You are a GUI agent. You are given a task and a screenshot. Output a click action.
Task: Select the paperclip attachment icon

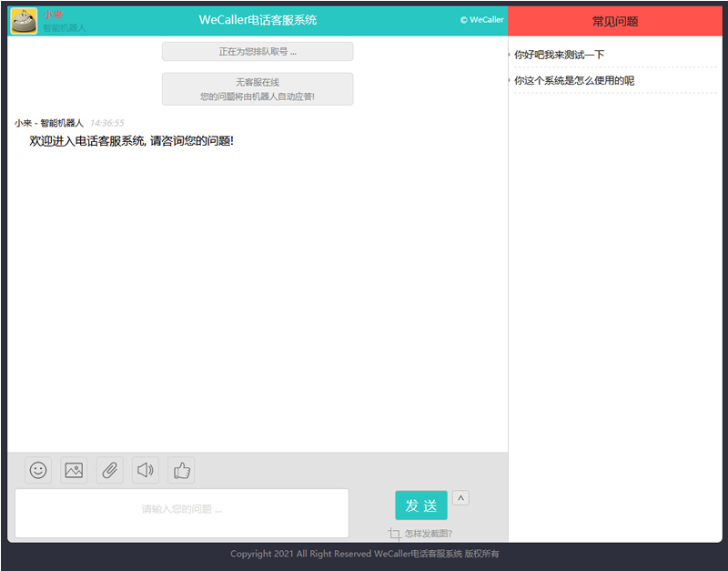tap(109, 470)
